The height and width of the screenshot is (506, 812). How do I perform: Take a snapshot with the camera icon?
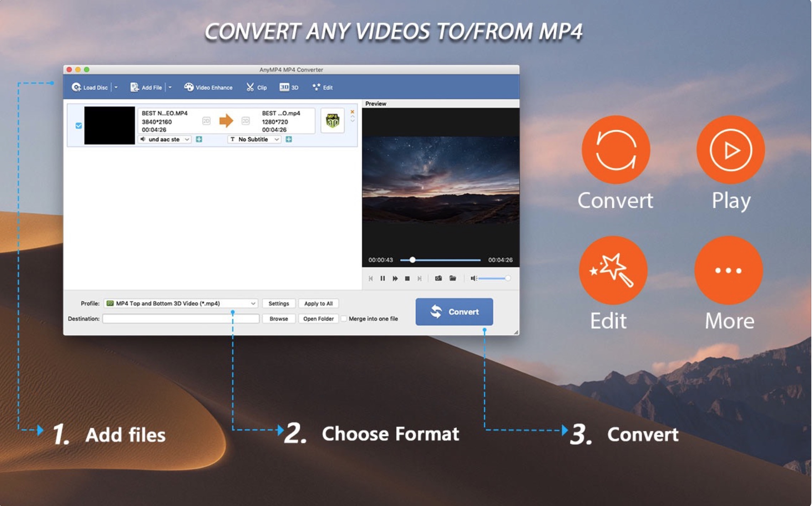click(x=438, y=278)
